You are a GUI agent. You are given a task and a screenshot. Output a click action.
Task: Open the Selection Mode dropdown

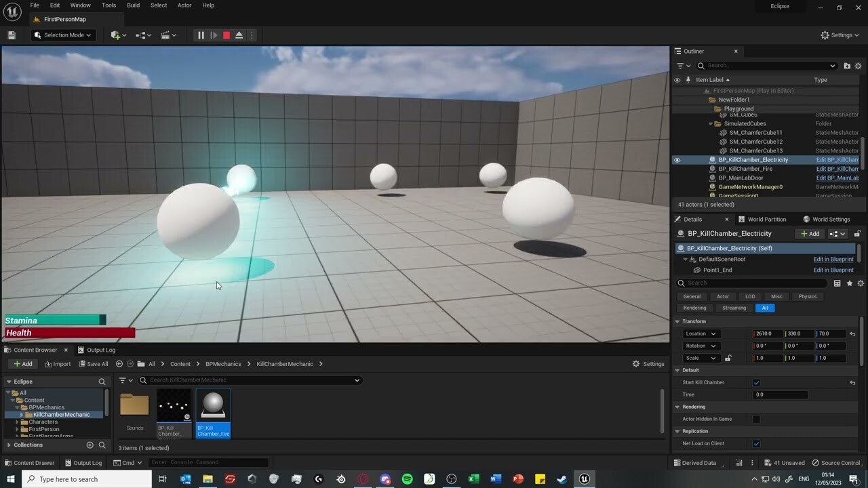coord(62,35)
